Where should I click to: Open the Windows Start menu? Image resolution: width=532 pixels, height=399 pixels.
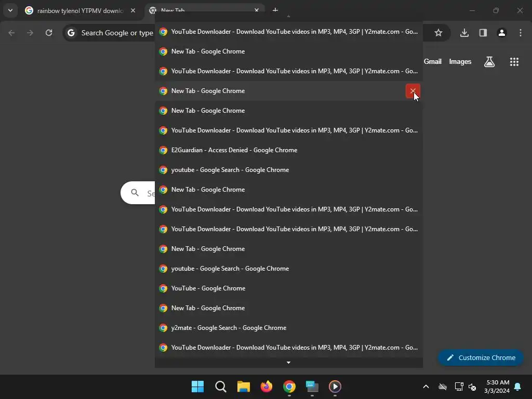coord(198,387)
